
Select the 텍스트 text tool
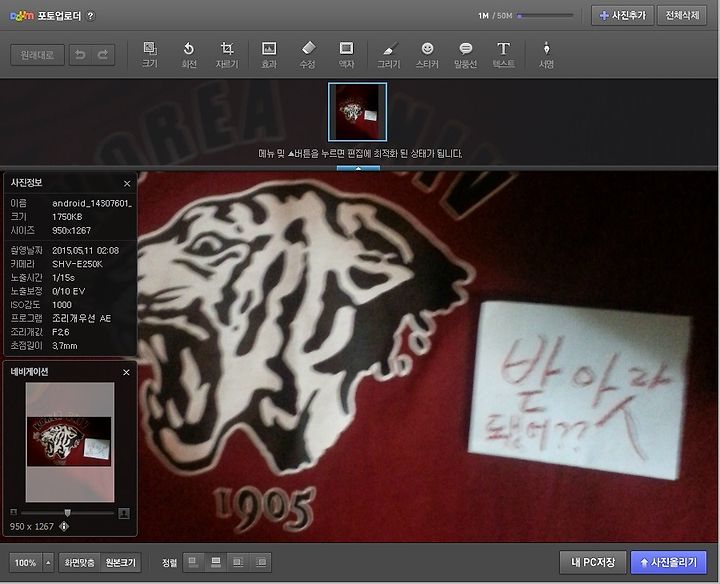pos(503,55)
